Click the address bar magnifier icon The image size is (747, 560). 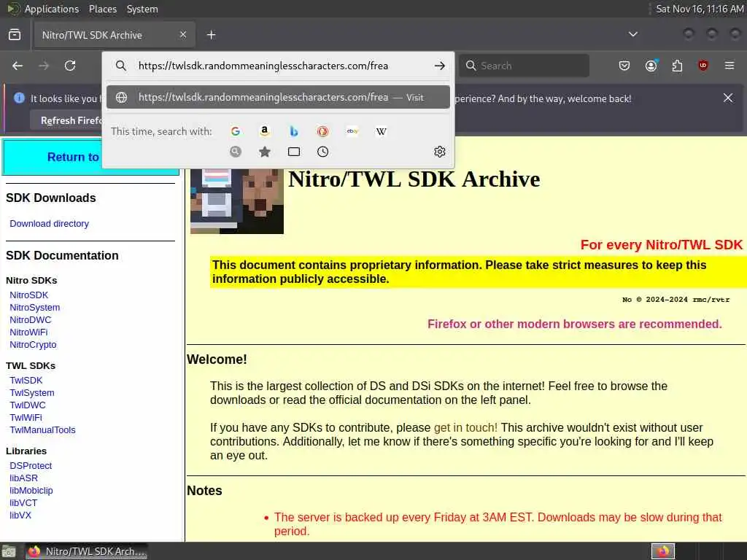(x=121, y=66)
